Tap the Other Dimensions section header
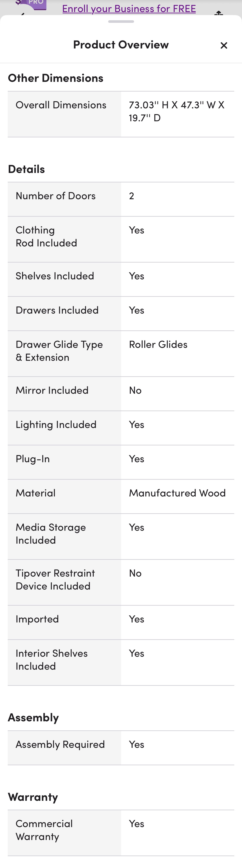The width and height of the screenshot is (242, 868). coord(55,78)
